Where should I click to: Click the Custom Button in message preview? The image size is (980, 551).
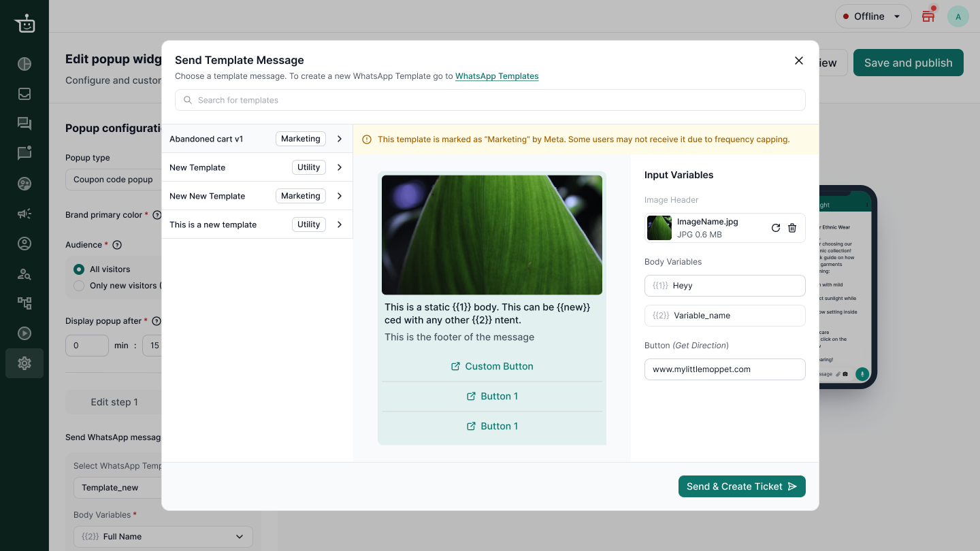(x=492, y=366)
